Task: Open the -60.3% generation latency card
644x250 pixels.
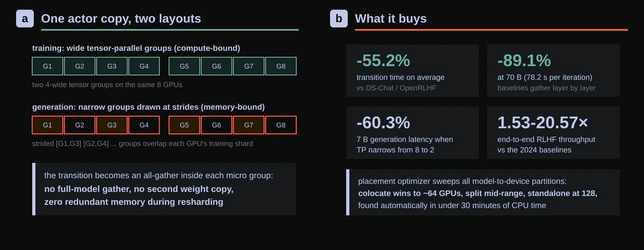Action: click(413, 133)
